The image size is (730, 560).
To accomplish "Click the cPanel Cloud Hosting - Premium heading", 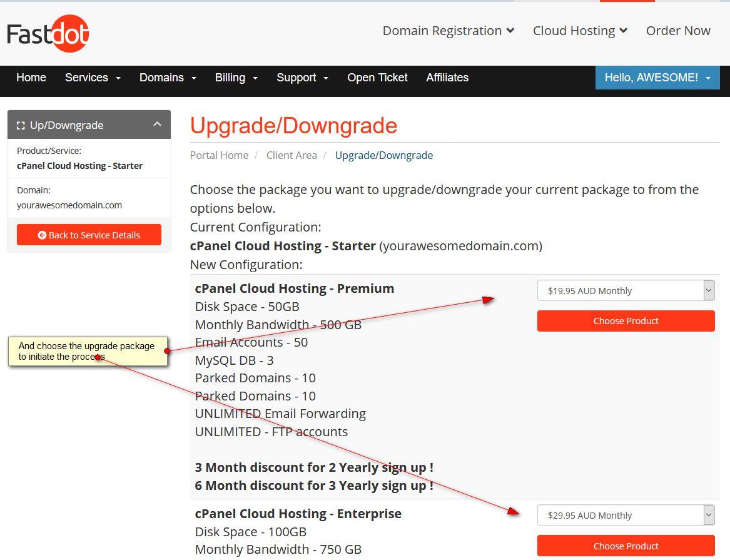I will pyautogui.click(x=294, y=288).
